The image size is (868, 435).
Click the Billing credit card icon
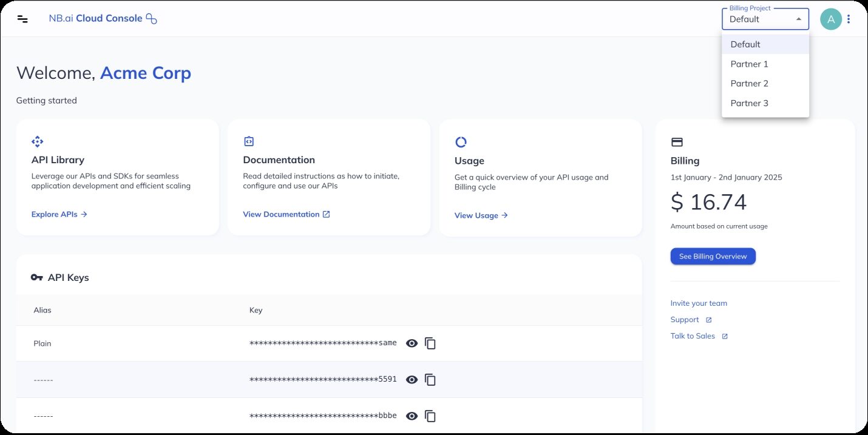pos(677,142)
